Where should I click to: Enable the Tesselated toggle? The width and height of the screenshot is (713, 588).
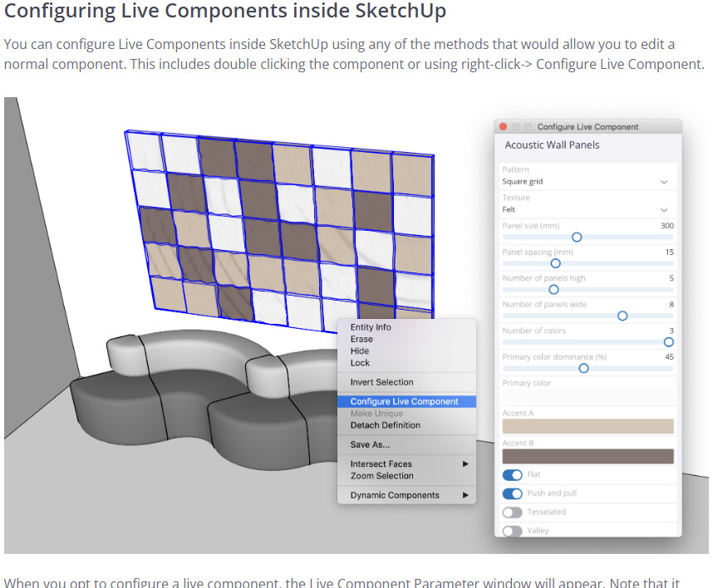click(513, 512)
